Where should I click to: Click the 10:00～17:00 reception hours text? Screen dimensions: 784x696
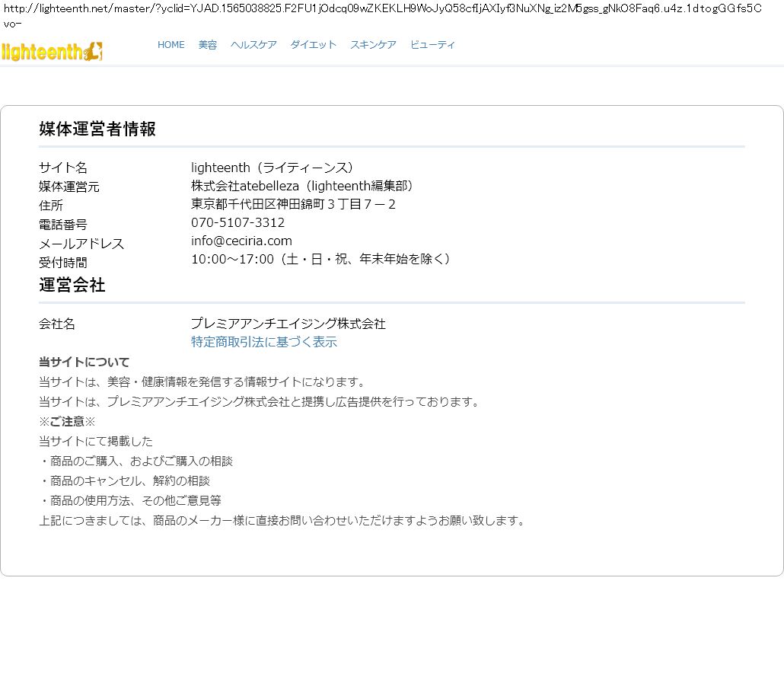pos(323,259)
